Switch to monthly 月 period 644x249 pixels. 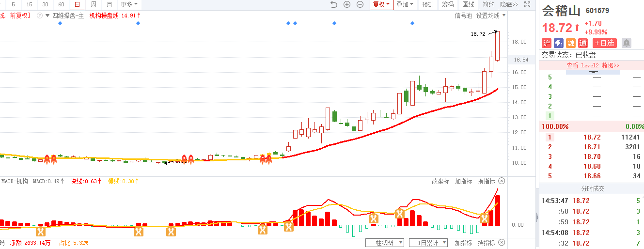tap(110, 4)
